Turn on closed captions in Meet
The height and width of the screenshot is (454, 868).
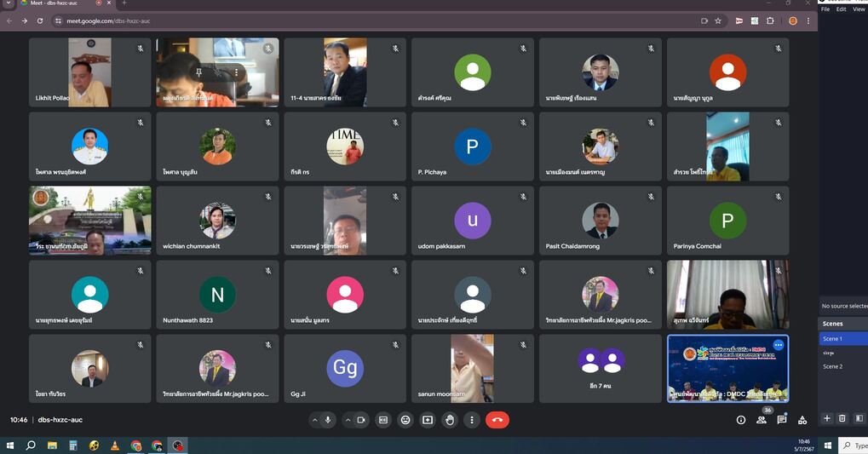383,420
